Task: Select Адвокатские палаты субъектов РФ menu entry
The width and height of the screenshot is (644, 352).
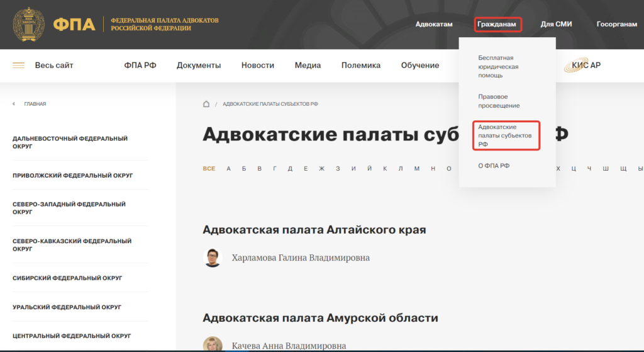Action: tap(505, 136)
